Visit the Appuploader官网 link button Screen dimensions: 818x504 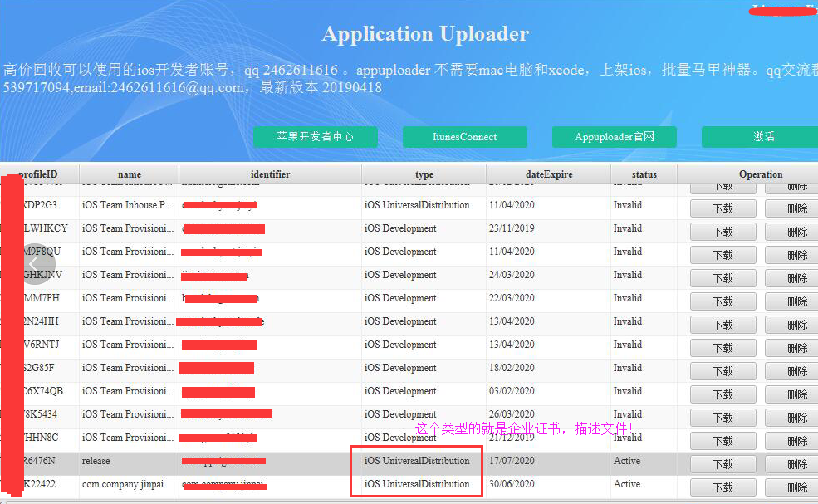click(614, 137)
